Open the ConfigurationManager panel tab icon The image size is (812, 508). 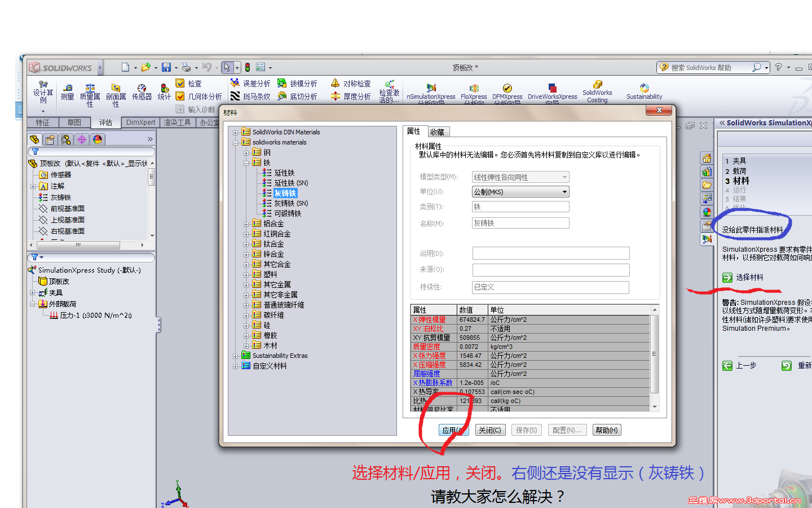click(66, 139)
